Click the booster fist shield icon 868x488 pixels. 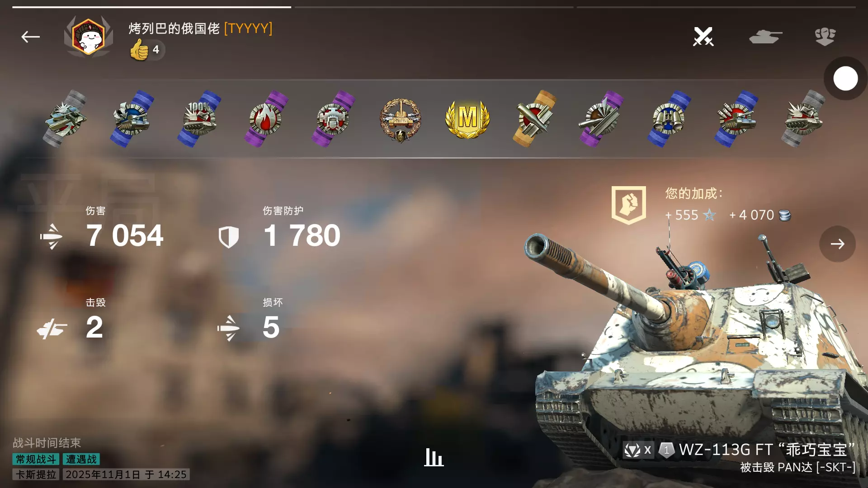coord(628,205)
